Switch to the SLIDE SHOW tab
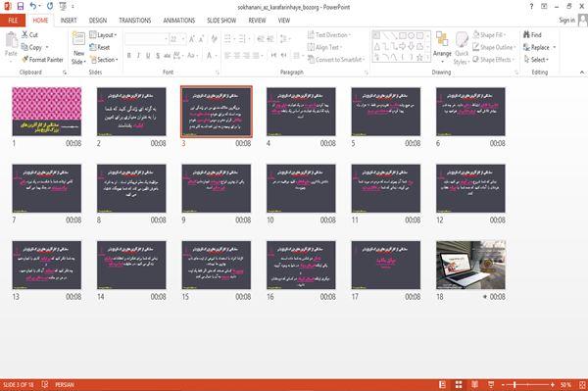This screenshot has height=391, width=588. [x=221, y=21]
